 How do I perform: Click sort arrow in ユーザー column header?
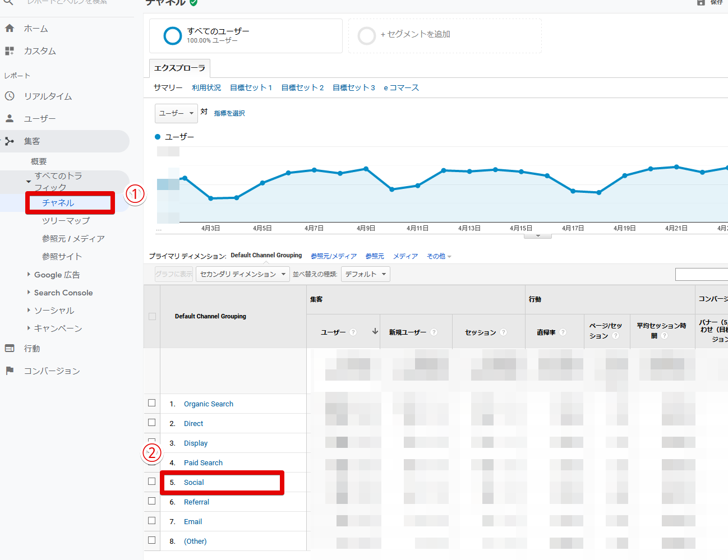375,331
